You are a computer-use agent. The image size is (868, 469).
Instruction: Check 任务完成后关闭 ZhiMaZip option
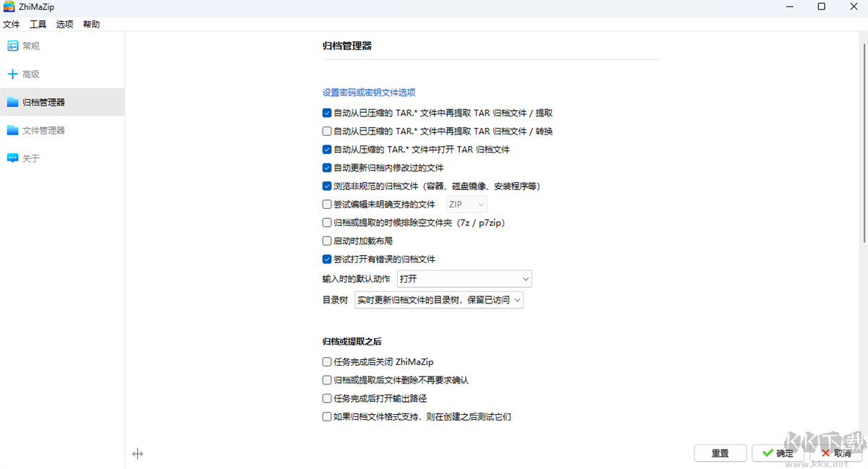tap(327, 362)
